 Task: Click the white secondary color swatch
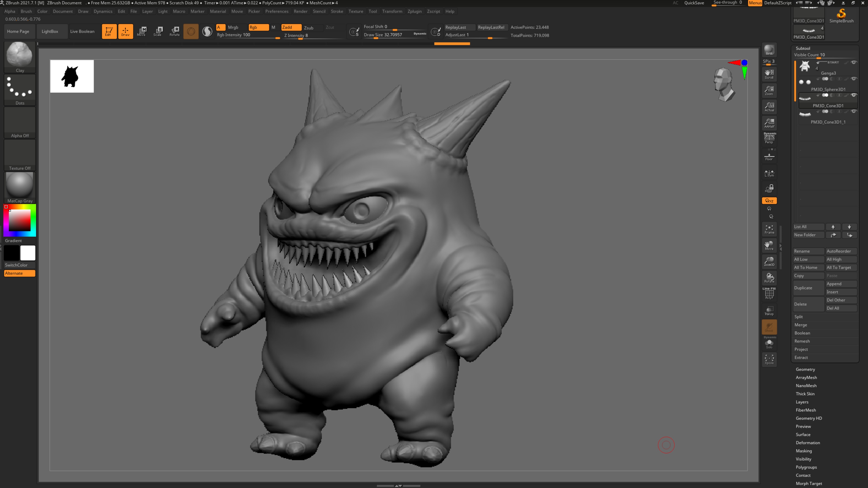tap(28, 252)
